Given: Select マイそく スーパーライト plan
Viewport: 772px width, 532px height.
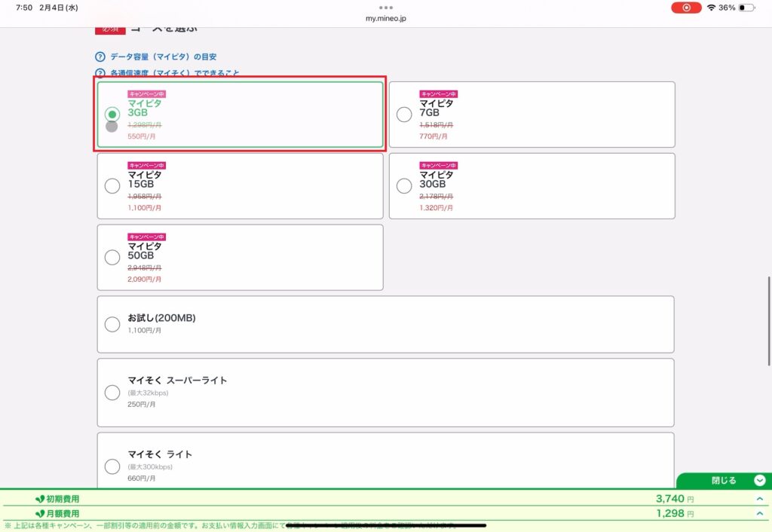Looking at the screenshot, I should click(112, 392).
